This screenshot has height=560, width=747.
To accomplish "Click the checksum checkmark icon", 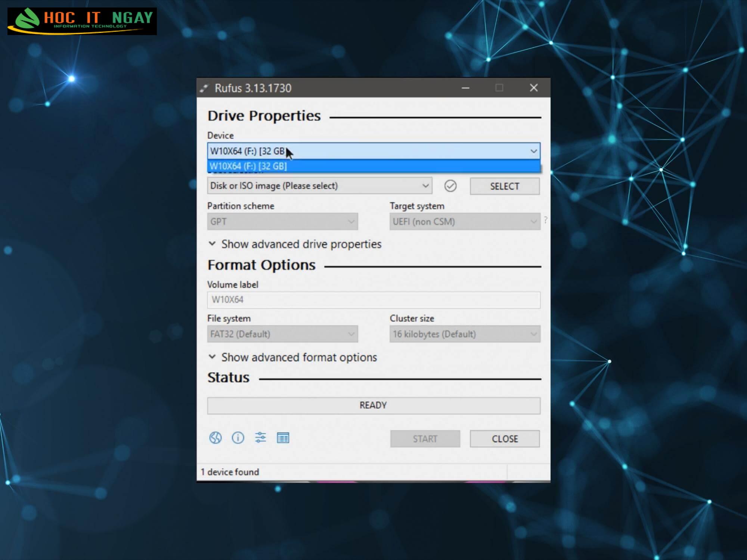I will point(450,186).
